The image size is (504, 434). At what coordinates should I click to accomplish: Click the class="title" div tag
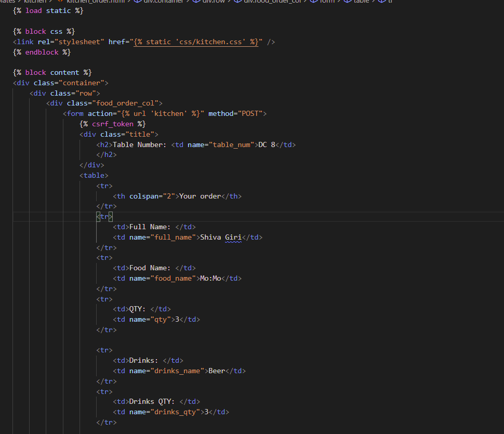(x=118, y=135)
